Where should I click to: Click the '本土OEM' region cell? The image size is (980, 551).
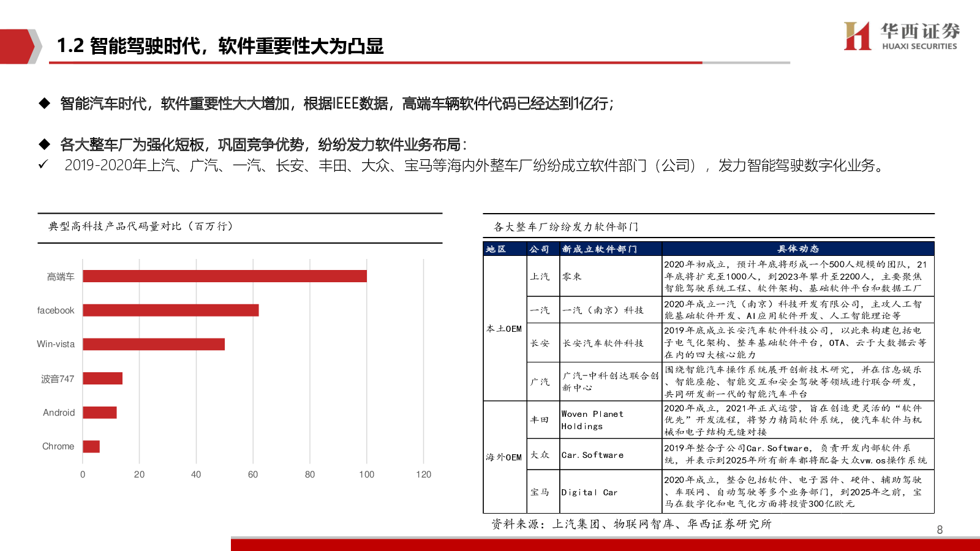click(504, 329)
